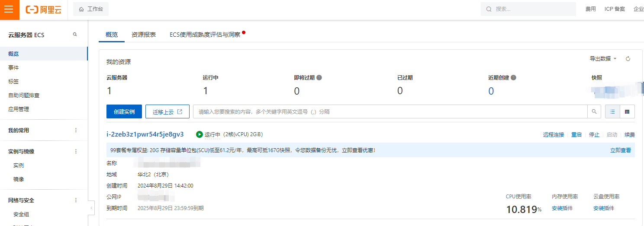Click the search magnifier button of instance search
The image size is (644, 226).
click(594, 111)
